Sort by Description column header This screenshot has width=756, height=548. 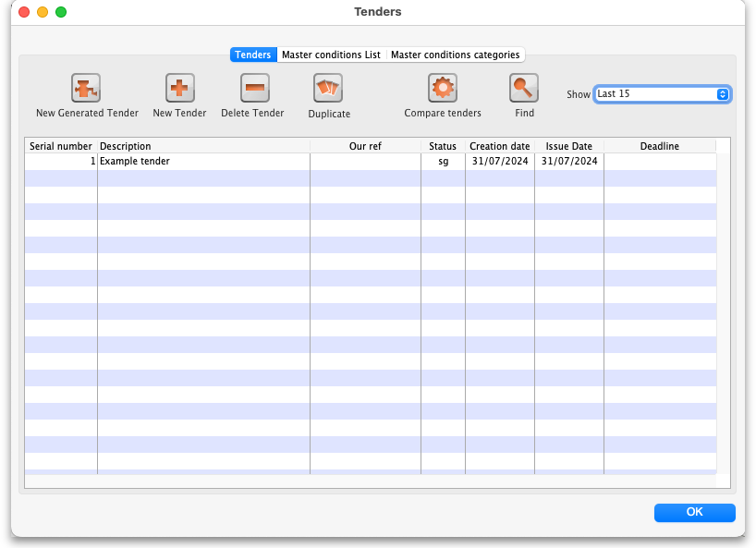(203, 146)
